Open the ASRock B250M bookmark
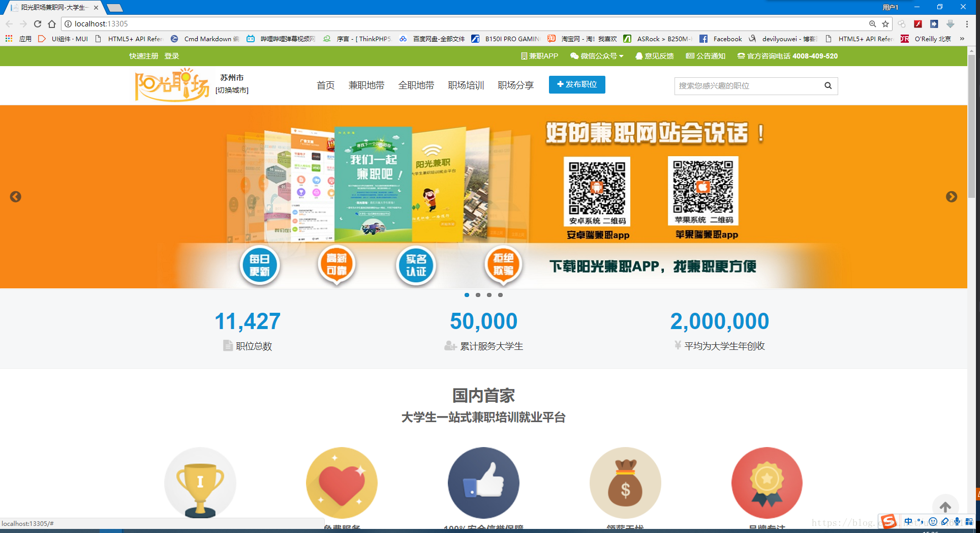Image resolution: width=980 pixels, height=533 pixels. coord(658,39)
